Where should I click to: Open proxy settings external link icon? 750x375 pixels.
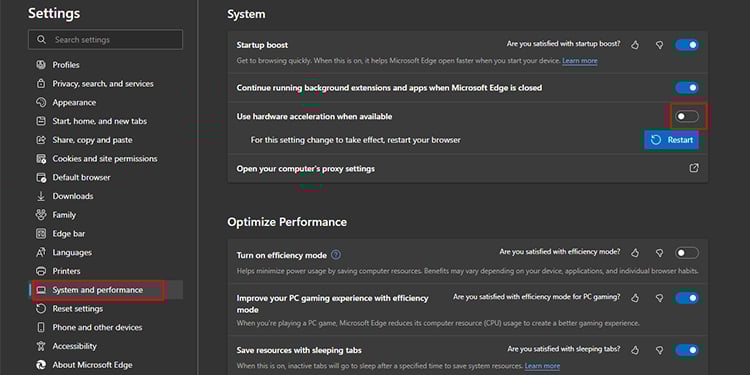point(694,168)
